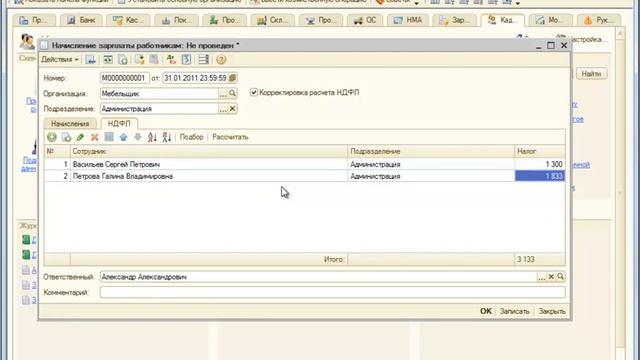Click the Закрыть button
640x360 pixels.
tap(552, 311)
